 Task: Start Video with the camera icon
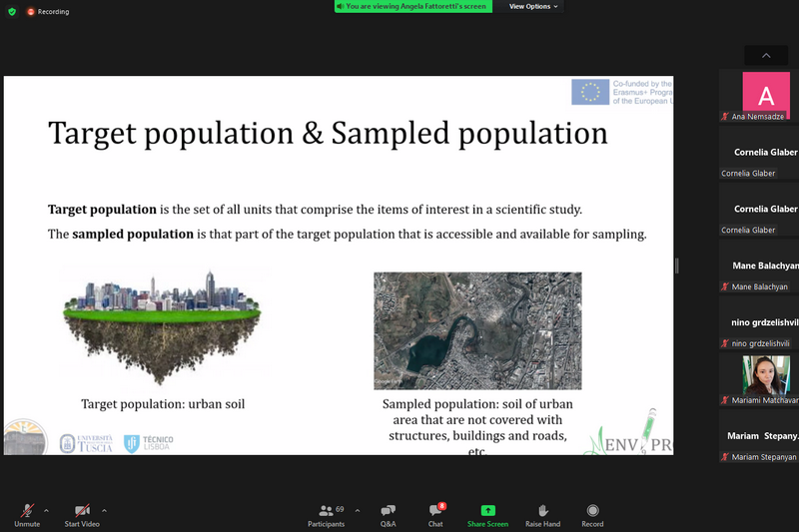coord(82,515)
